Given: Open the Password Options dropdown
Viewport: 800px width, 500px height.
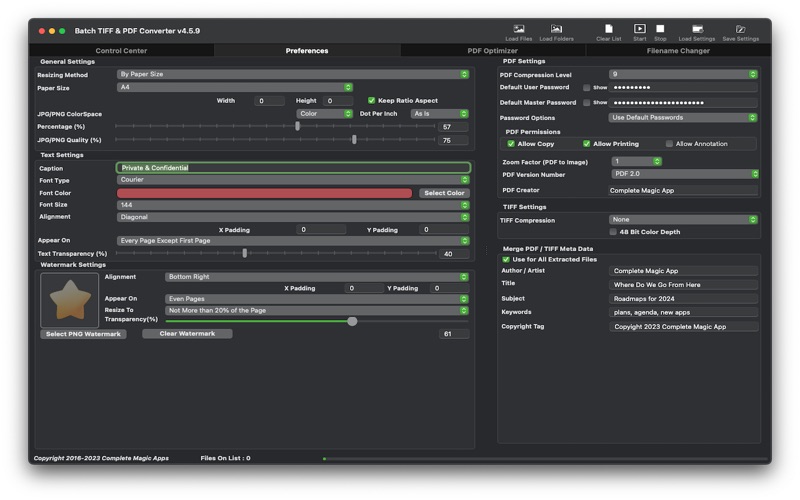Looking at the screenshot, I should pyautogui.click(x=683, y=117).
